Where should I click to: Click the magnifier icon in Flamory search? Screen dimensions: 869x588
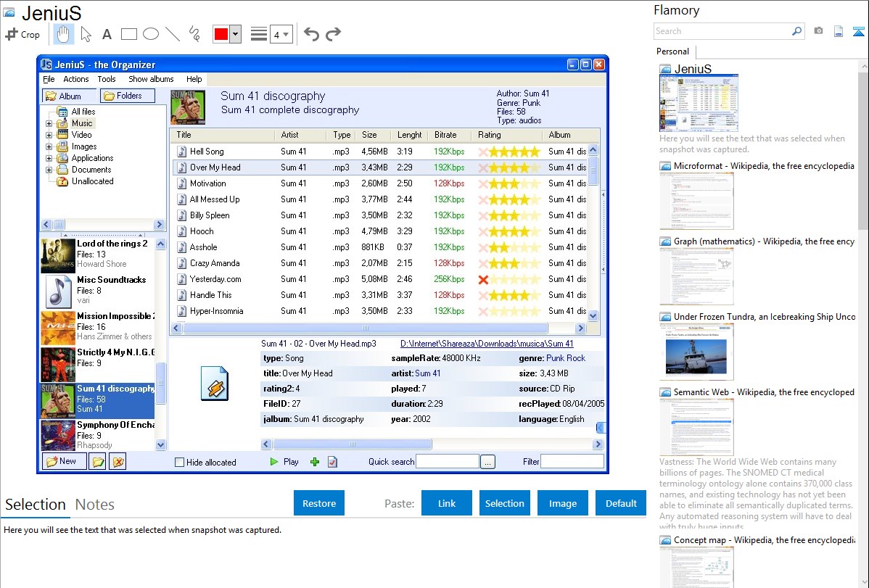(x=797, y=31)
